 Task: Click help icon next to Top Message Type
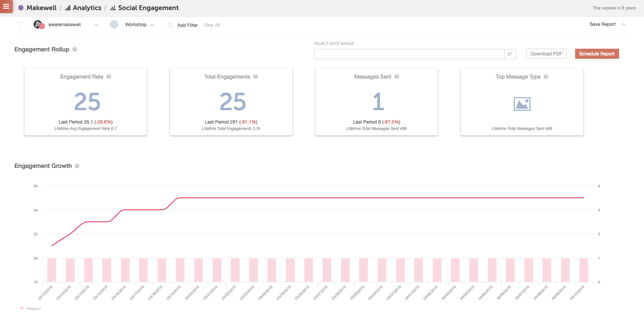point(546,77)
